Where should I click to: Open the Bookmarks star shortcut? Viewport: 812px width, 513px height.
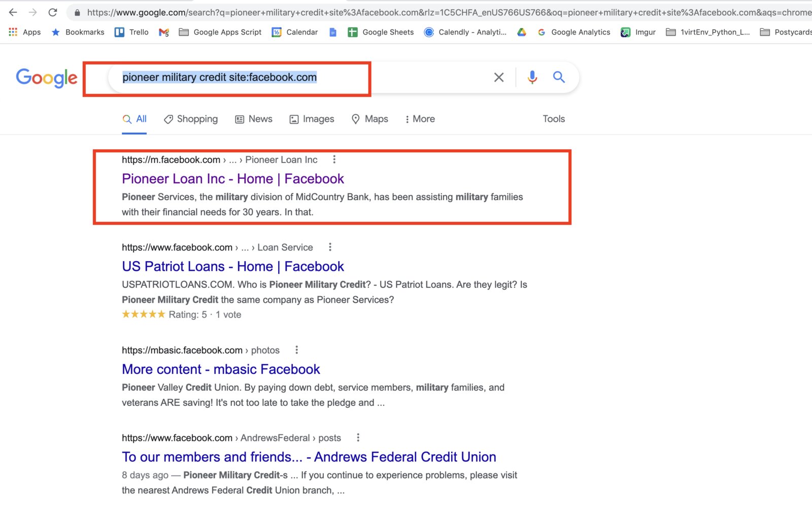coord(78,32)
